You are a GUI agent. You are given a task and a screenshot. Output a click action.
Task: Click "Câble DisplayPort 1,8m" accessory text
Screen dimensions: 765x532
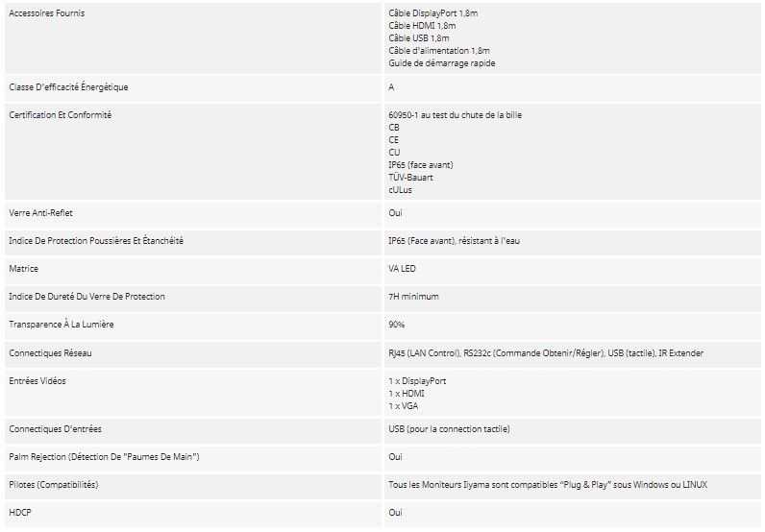click(x=434, y=13)
